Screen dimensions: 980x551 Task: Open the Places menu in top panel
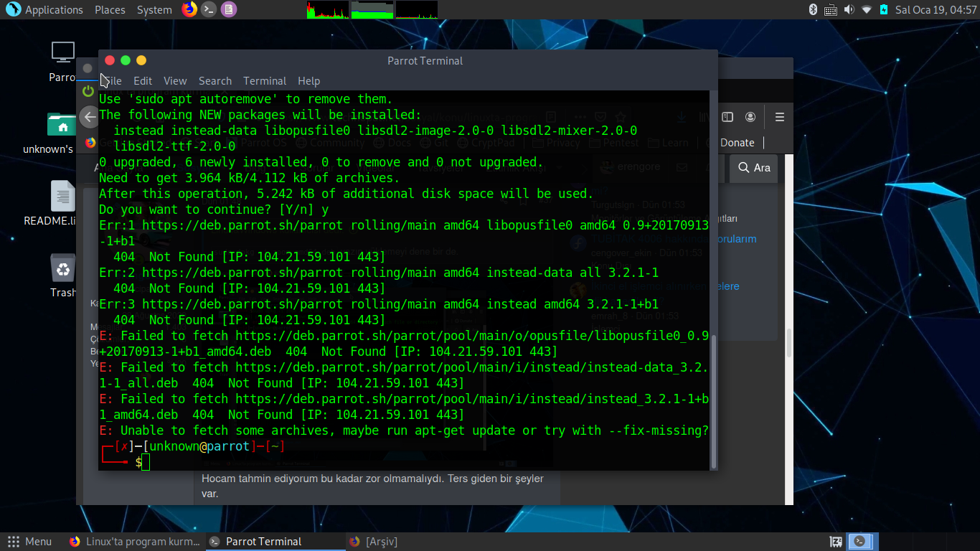[110, 10]
